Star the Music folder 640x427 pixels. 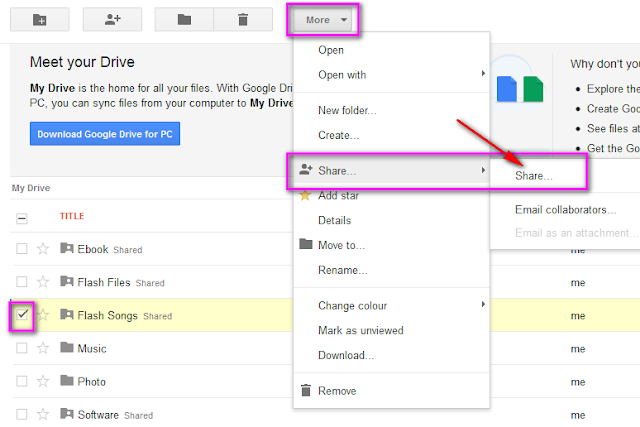[43, 348]
